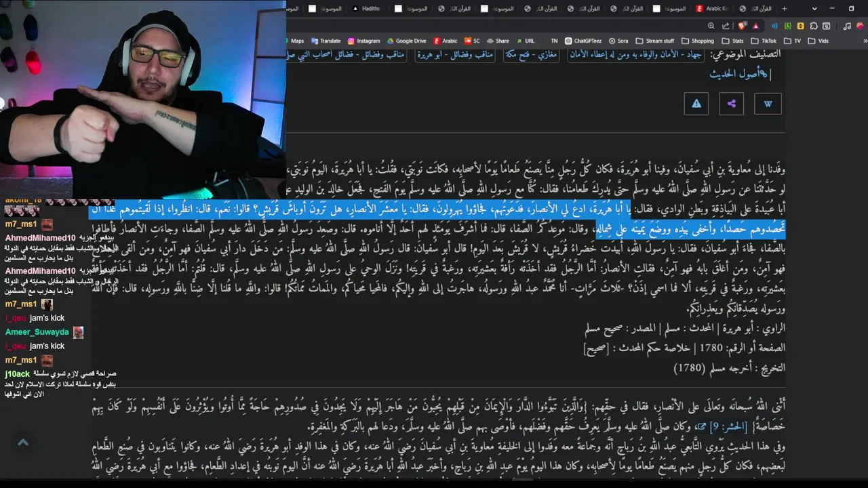The height and width of the screenshot is (488, 868).
Task: Click the W Word export icon button
Action: 768,104
